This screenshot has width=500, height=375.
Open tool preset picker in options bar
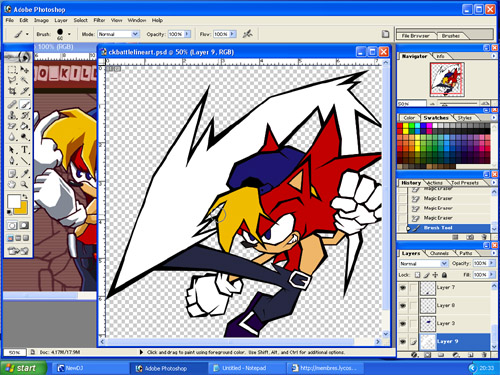(22, 34)
